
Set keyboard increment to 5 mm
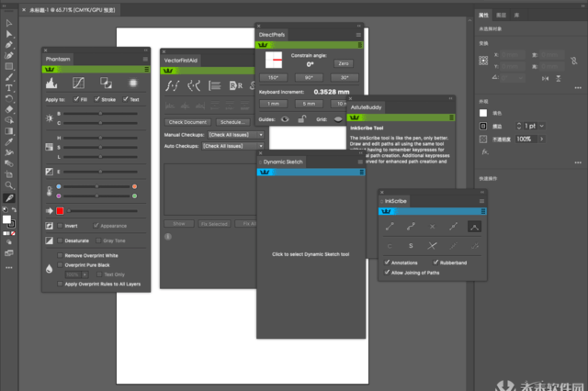[309, 104]
